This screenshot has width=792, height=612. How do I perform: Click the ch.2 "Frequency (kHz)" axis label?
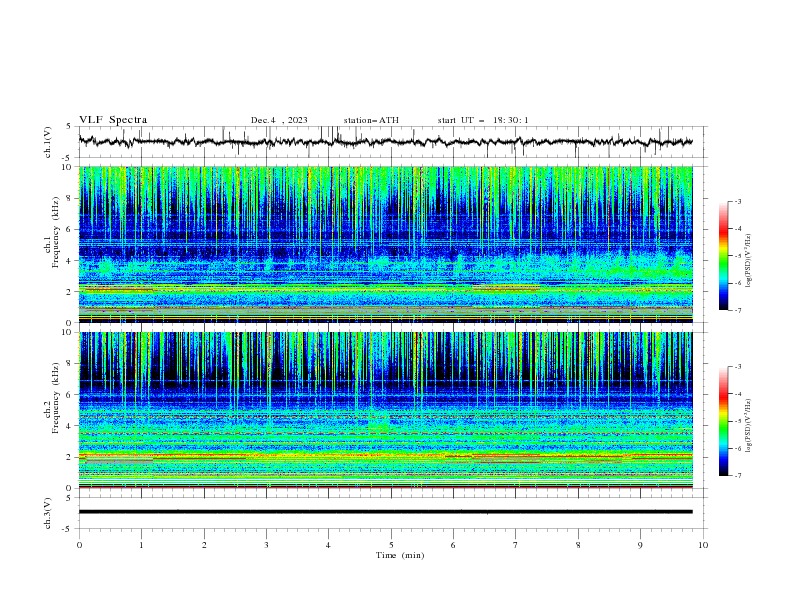pyautogui.click(x=55, y=398)
